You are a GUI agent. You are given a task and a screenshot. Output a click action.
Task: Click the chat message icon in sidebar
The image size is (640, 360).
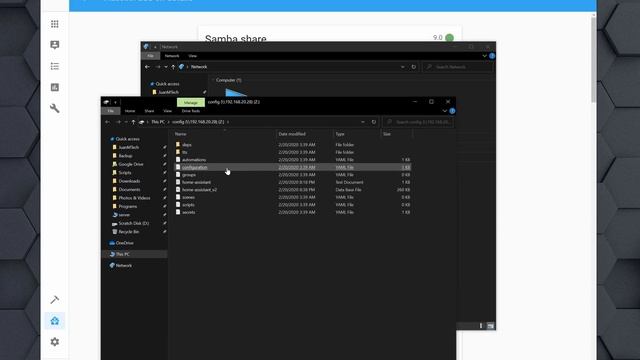click(x=55, y=45)
